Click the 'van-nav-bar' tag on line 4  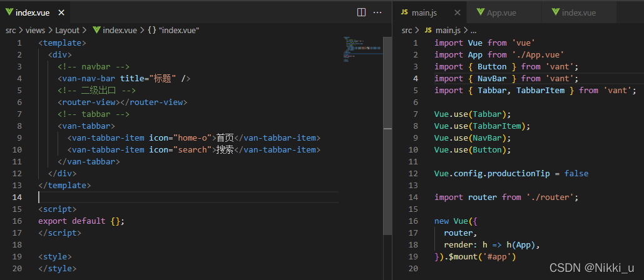tap(89, 78)
